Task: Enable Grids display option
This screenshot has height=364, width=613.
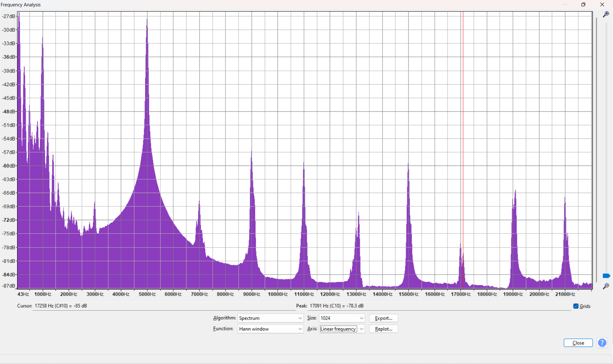Action: 576,306
